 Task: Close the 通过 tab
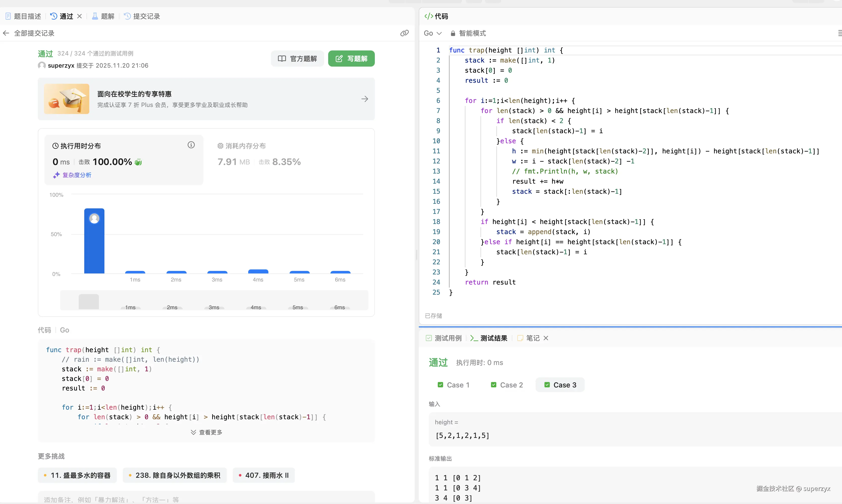(79, 16)
